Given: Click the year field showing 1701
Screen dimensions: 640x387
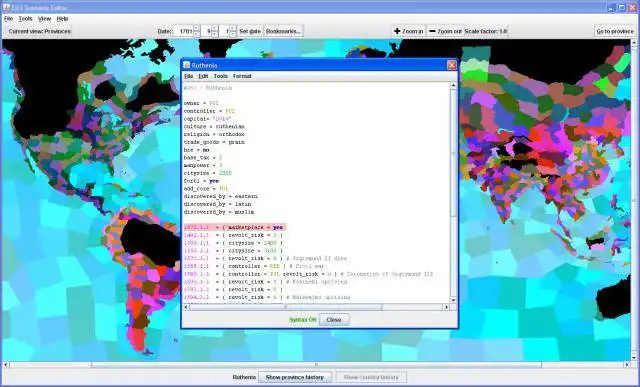Looking at the screenshot, I should click(183, 31).
